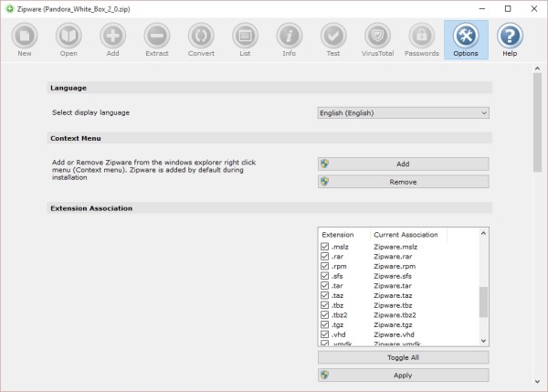The image size is (548, 392).
Task: Click extension list scroll up arrow
Action: click(483, 233)
